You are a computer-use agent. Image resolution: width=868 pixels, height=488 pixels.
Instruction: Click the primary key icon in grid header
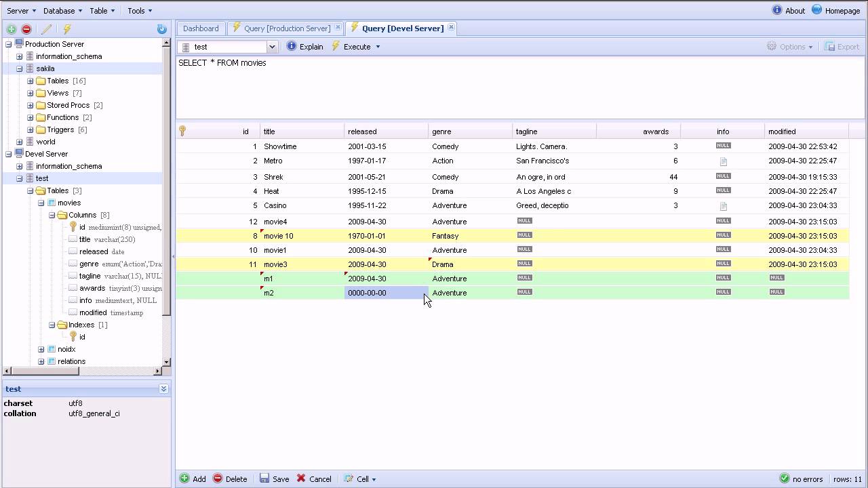tap(182, 131)
